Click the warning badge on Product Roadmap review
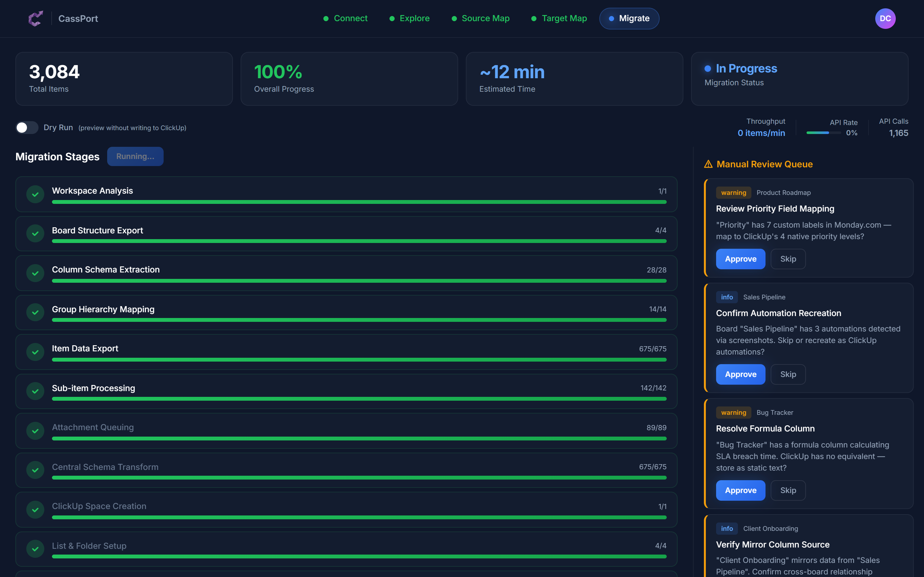924x577 pixels. point(733,192)
